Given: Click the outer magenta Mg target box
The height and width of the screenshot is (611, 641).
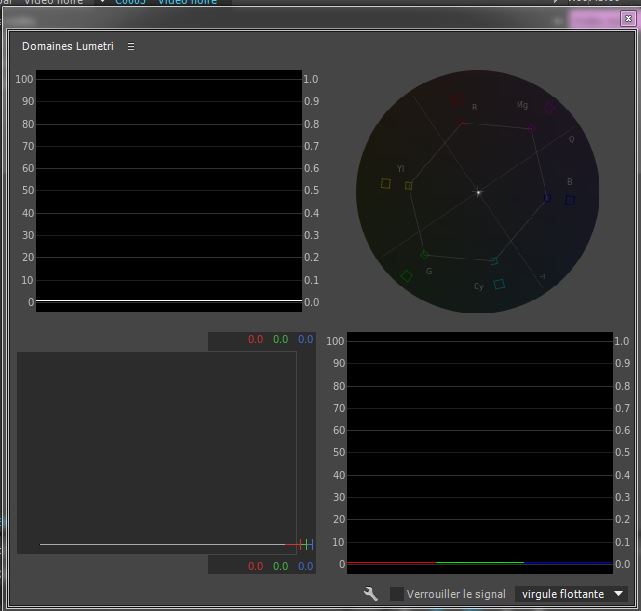Looking at the screenshot, I should [x=550, y=106].
